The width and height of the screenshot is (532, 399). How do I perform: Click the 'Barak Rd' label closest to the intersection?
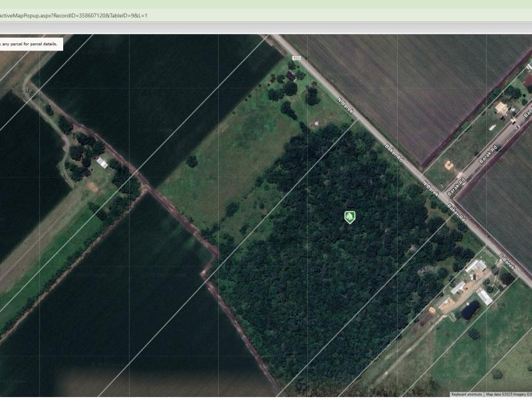coord(456,188)
